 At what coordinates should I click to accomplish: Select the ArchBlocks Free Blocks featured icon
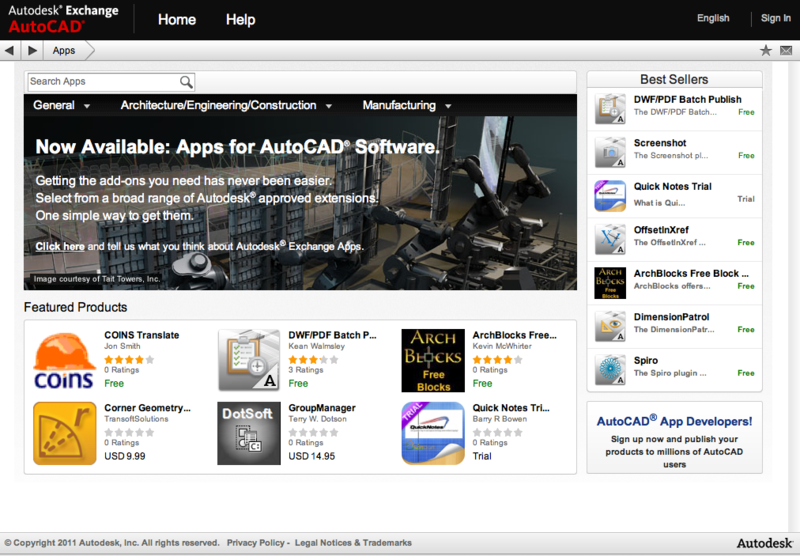pyautogui.click(x=433, y=361)
